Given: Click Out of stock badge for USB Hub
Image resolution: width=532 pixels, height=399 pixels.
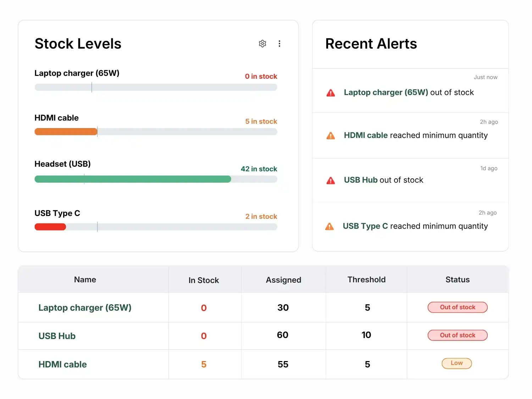Looking at the screenshot, I should (458, 335).
